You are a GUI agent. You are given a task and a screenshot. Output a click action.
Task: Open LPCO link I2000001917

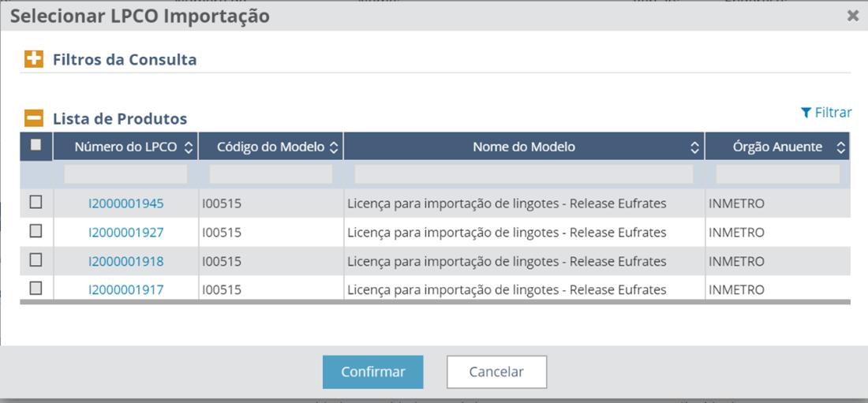coord(126,290)
